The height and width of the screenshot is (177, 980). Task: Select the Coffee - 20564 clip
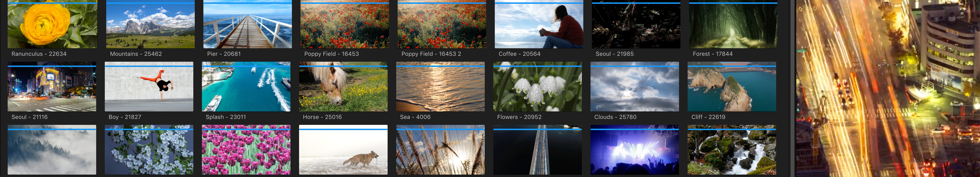(x=539, y=25)
